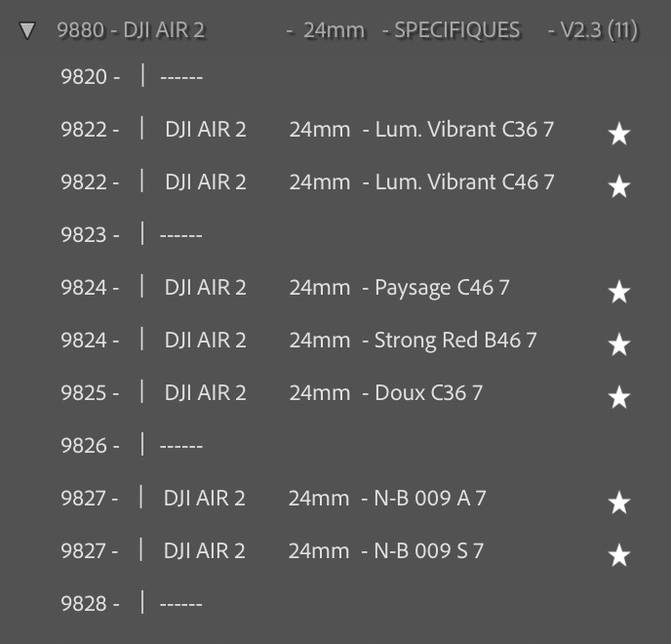This screenshot has height=644, width=671.
Task: Collapse the 9880 DJI AIR 2 preset group triangle
Action: (27, 31)
